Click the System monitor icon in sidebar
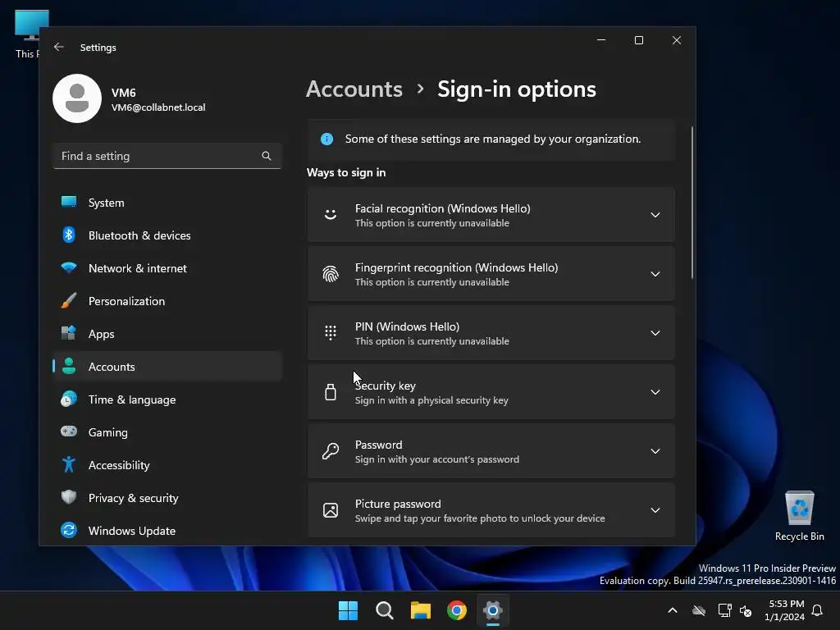Screen dimensions: 840x630 (69, 202)
